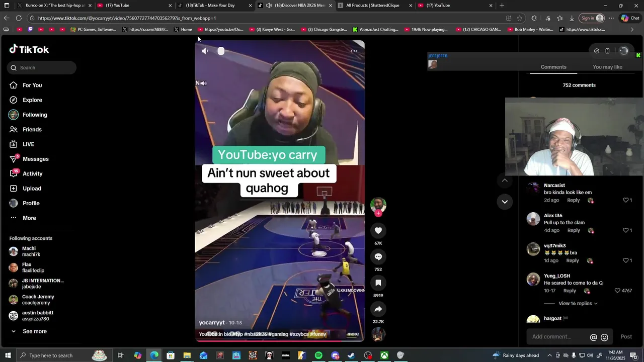This screenshot has height=362, width=644.
Task: Open the profile avatar at top right
Action: [x=623, y=51]
